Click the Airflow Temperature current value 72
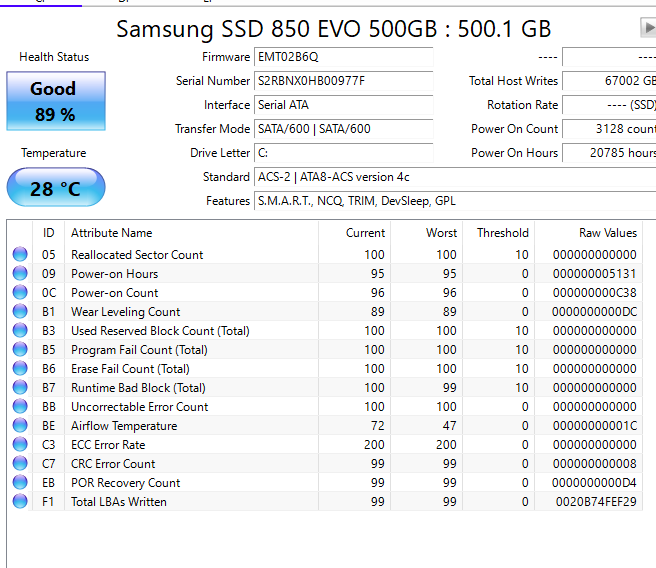 pos(377,426)
